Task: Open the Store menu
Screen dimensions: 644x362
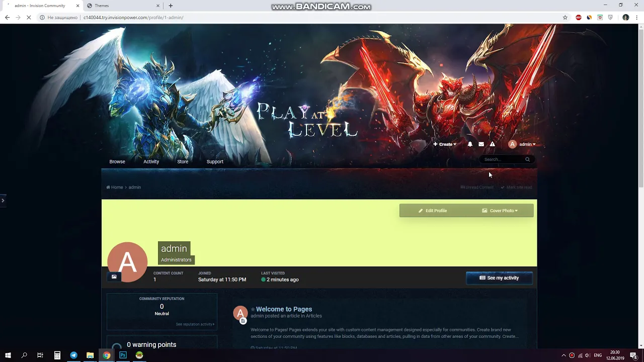Action: [x=183, y=161]
